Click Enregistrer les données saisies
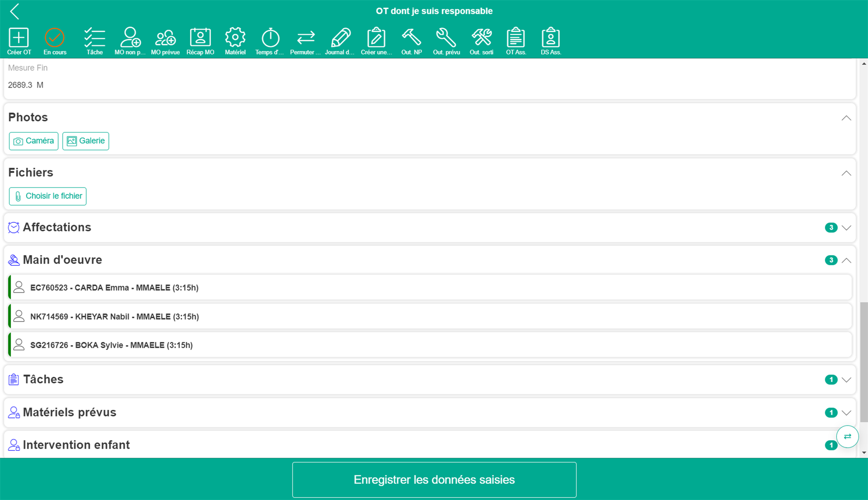 click(434, 480)
